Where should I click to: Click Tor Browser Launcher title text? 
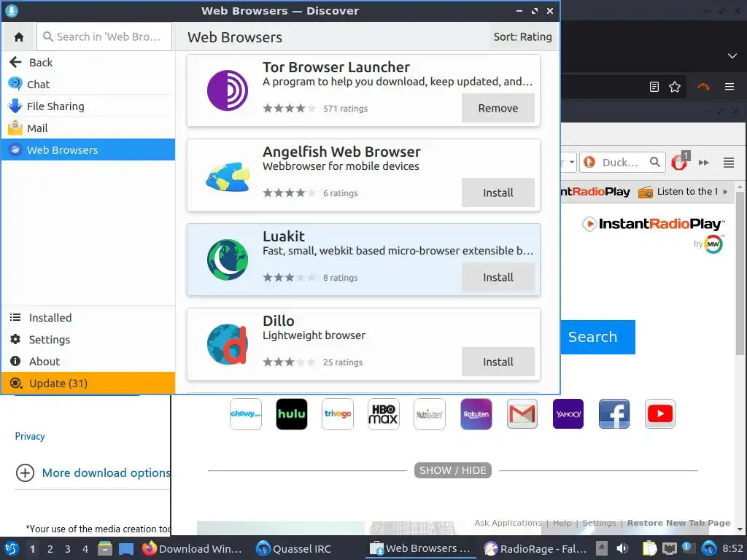[x=336, y=67]
